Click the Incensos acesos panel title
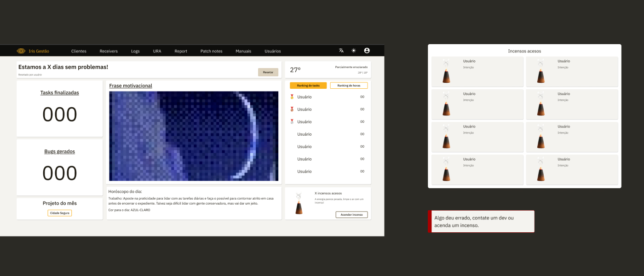Viewport: 644px width, 276px height. click(524, 51)
